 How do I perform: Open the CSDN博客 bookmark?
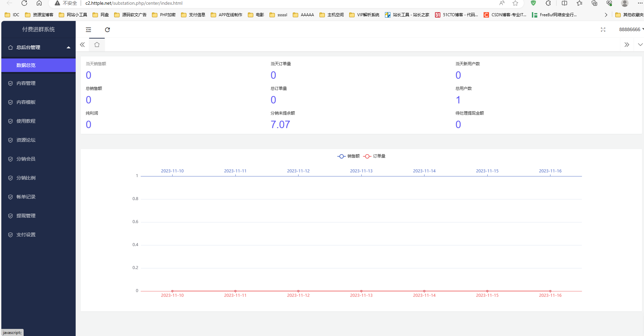click(x=505, y=15)
